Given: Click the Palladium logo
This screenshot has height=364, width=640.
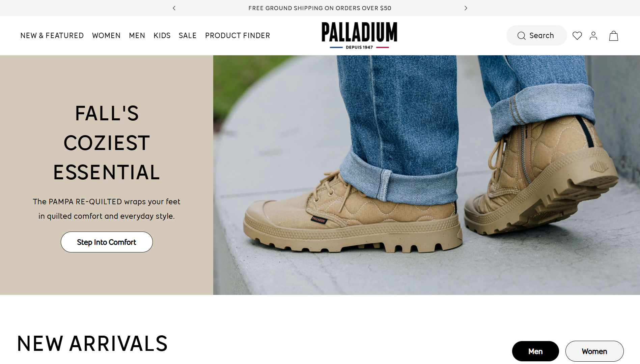Looking at the screenshot, I should (x=359, y=35).
